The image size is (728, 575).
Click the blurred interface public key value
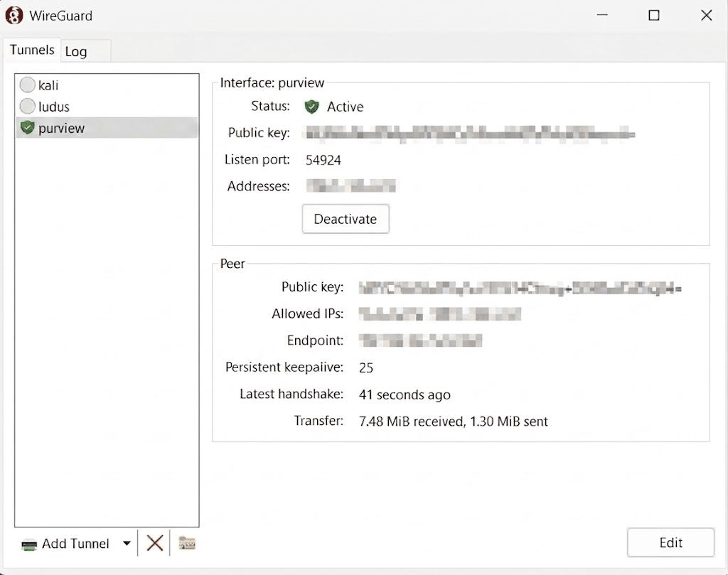(471, 134)
